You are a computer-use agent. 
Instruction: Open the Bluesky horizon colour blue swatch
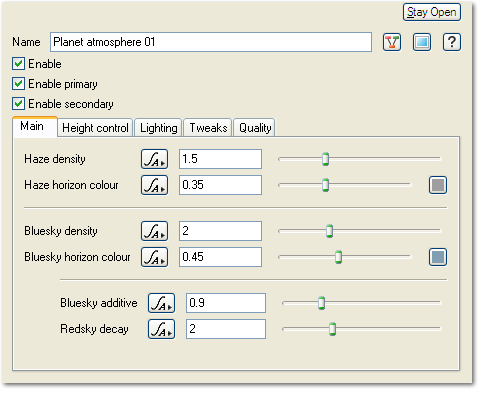(x=438, y=257)
